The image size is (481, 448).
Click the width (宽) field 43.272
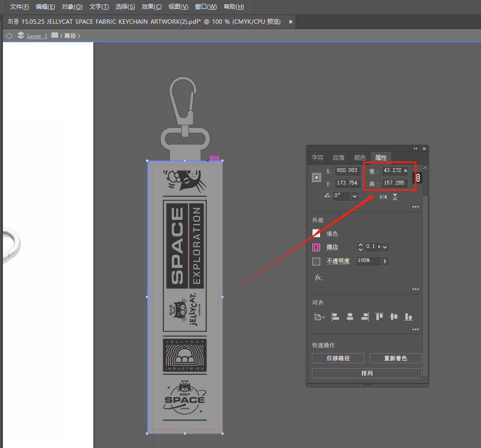(x=395, y=170)
